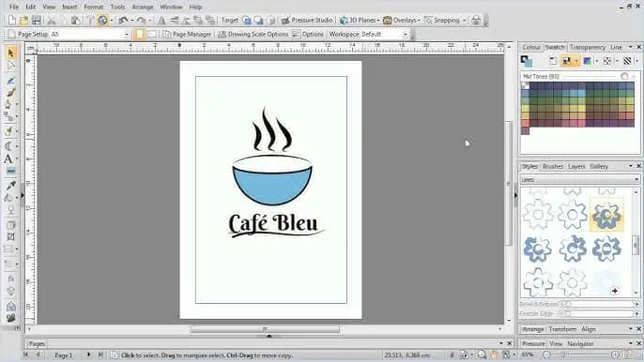Click the New Drawing icon
Image resolution: width=644 pixels, height=362 pixels.
pyautogui.click(x=12, y=20)
